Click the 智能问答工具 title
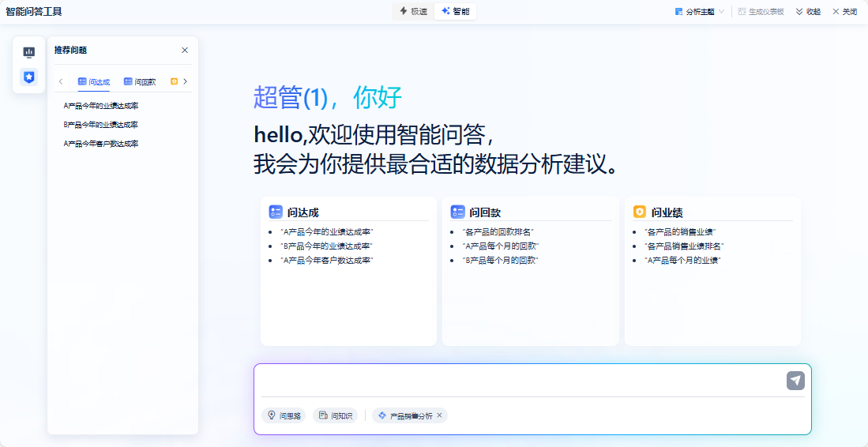Screen dimensions: 868x447 click(34, 12)
